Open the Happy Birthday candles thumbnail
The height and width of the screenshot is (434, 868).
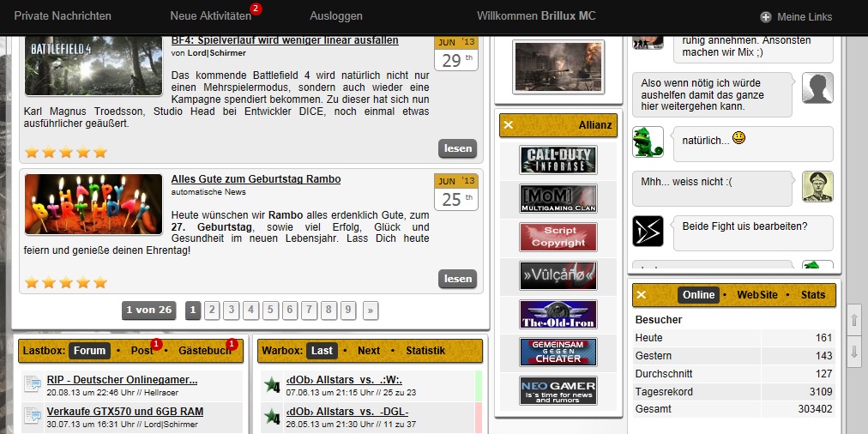tap(93, 204)
